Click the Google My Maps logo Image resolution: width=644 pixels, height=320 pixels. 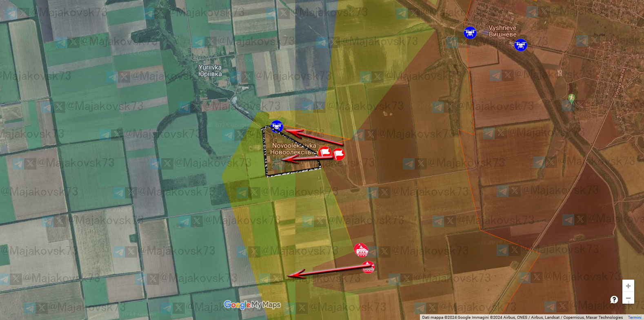[x=252, y=305]
